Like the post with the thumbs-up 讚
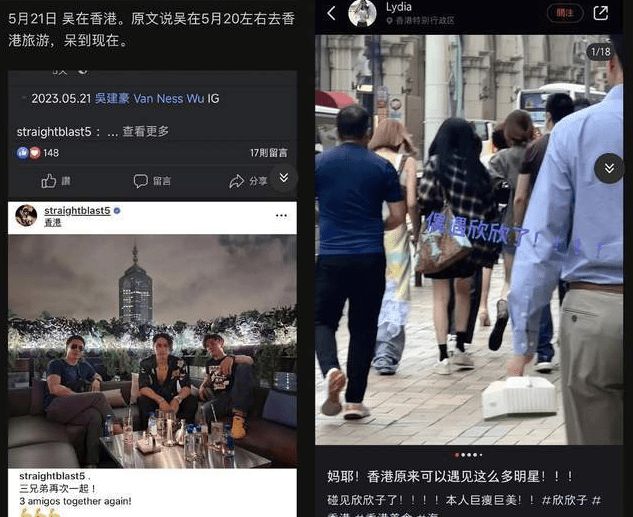Viewport: 633px width, 517px height. pyautogui.click(x=56, y=181)
